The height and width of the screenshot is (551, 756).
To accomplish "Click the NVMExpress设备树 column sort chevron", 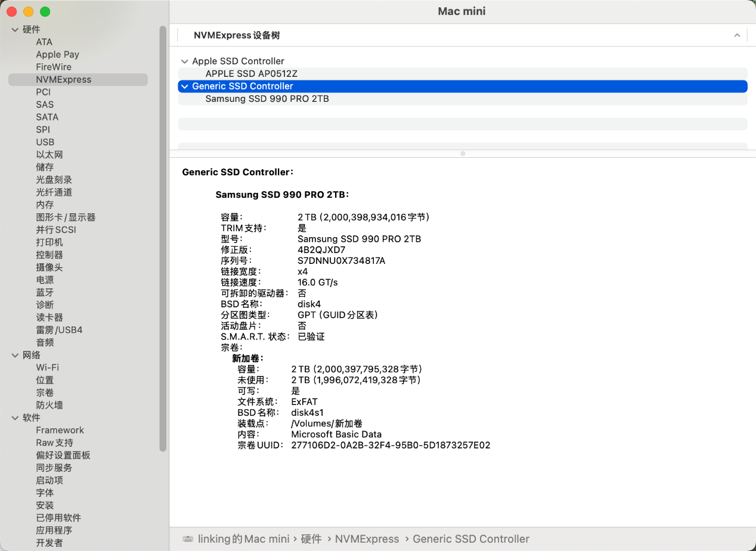I will point(737,36).
